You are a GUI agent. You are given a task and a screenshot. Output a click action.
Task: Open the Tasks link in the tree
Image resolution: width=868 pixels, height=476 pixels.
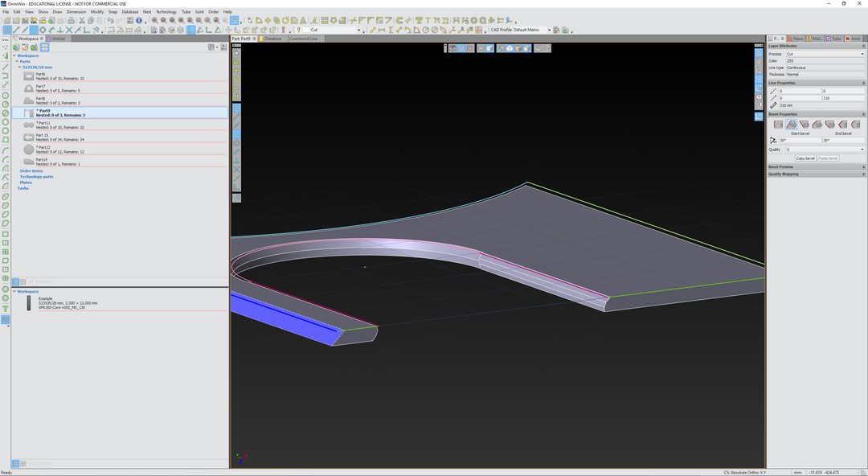pyautogui.click(x=23, y=188)
